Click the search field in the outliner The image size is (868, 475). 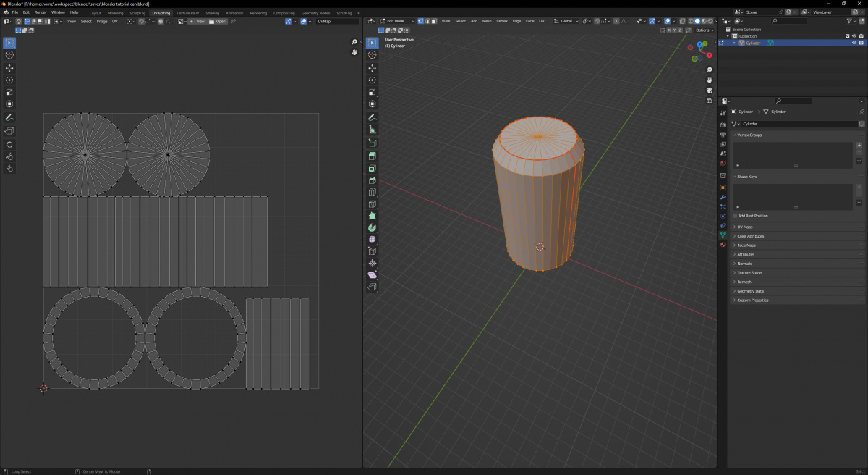tap(790, 20)
